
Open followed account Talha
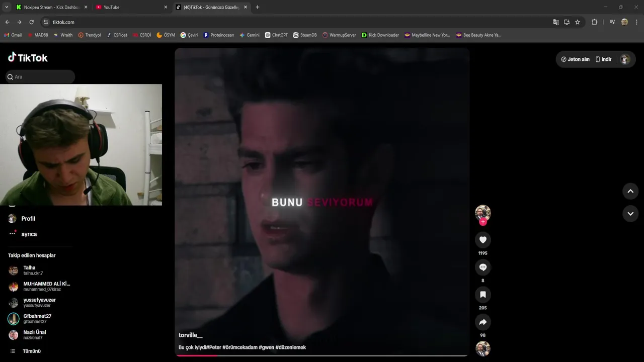(39, 270)
